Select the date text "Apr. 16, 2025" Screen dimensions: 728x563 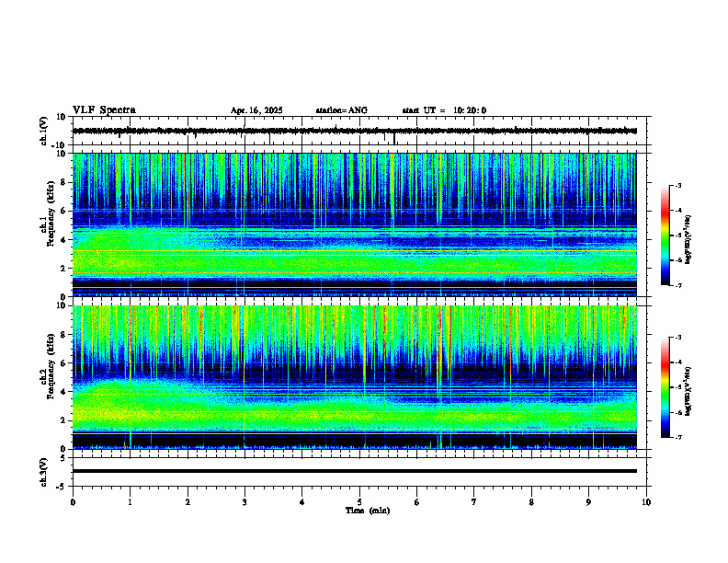point(256,110)
